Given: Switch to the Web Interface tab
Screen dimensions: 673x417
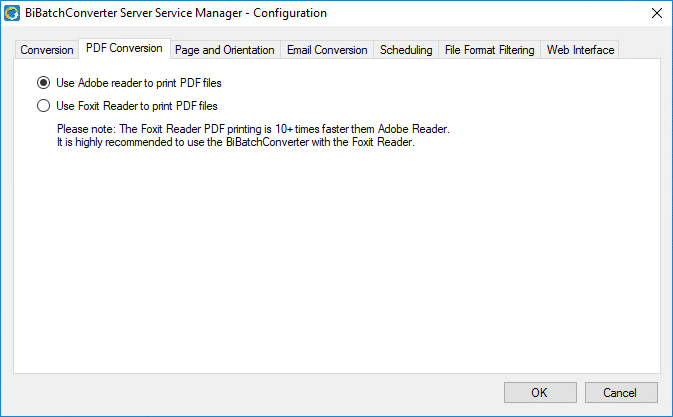Looking at the screenshot, I should point(580,50).
